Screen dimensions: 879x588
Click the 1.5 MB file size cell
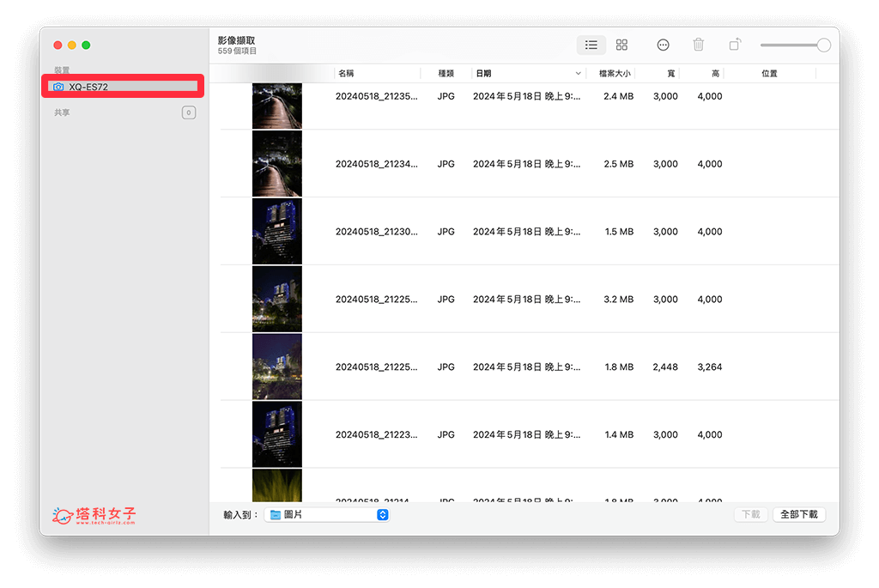coord(619,232)
